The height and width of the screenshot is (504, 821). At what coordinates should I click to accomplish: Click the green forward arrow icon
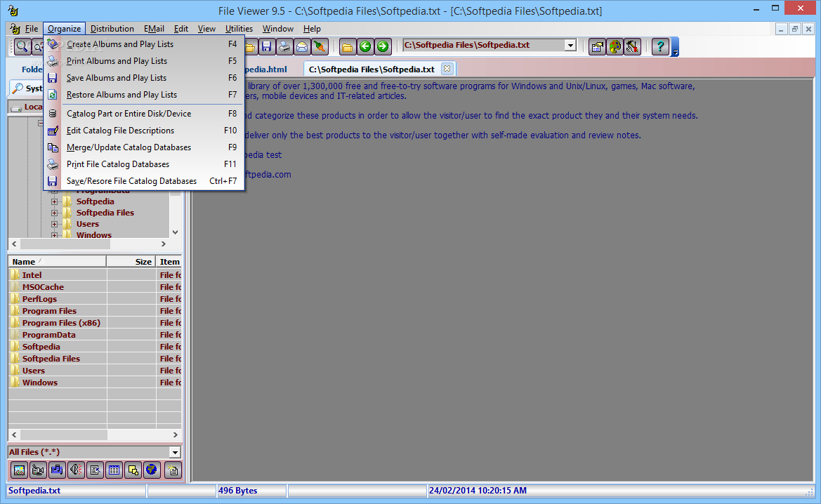383,46
